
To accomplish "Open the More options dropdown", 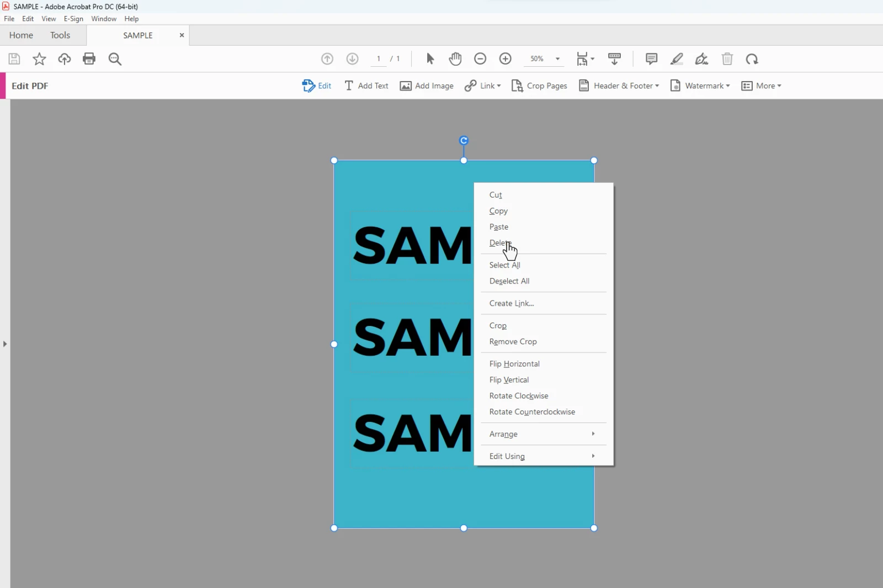I will pos(762,85).
